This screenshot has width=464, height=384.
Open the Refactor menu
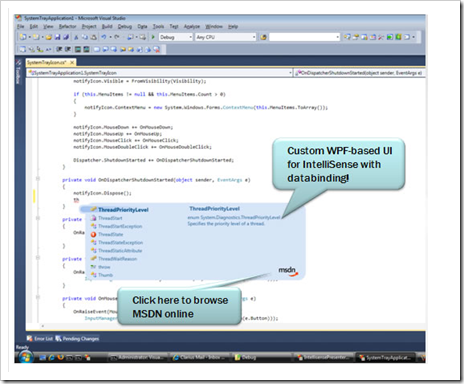67,26
